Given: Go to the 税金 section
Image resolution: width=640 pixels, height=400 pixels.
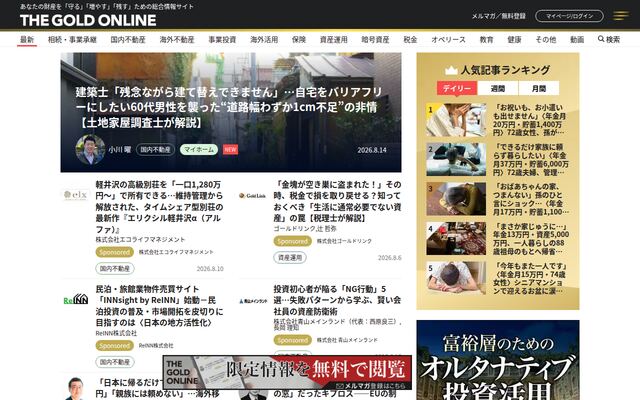Looking at the screenshot, I should point(410,40).
